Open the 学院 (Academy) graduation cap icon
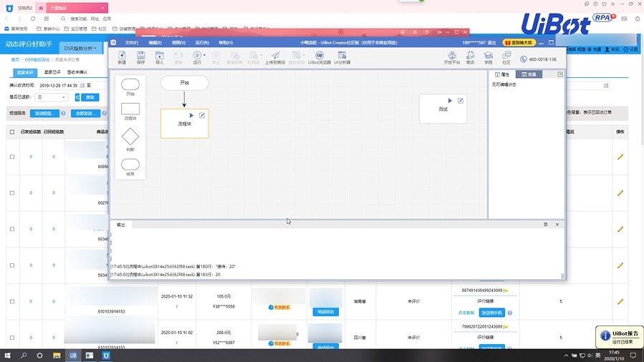The image size is (644, 362). tap(488, 57)
